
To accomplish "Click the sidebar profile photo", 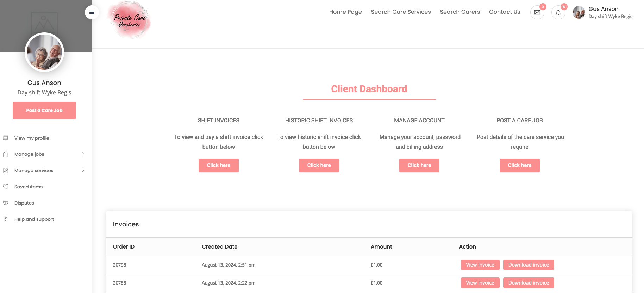I will pyautogui.click(x=44, y=52).
